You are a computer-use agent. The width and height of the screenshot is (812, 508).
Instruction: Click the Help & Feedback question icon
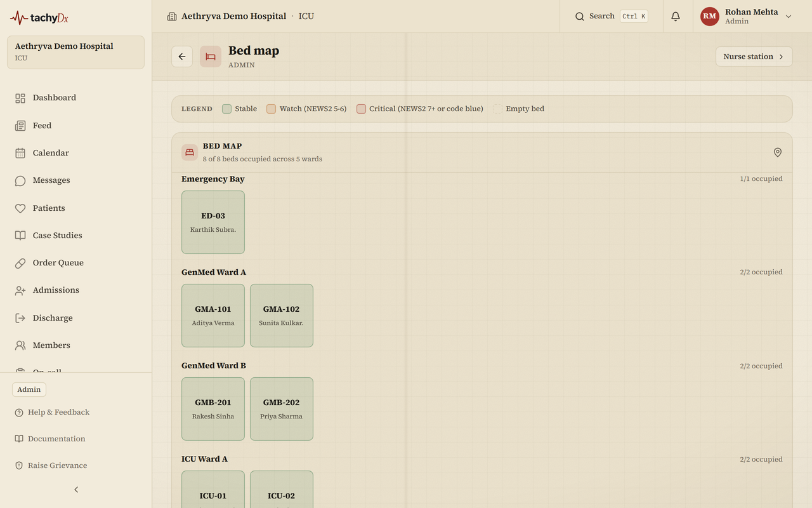click(x=19, y=413)
